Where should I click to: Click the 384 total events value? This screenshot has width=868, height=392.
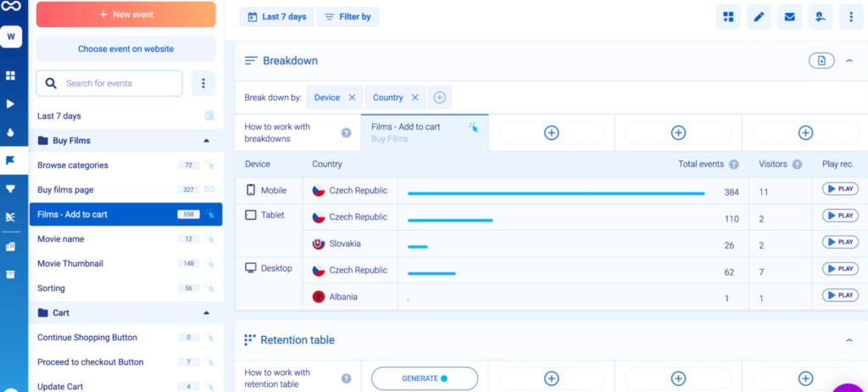click(732, 193)
